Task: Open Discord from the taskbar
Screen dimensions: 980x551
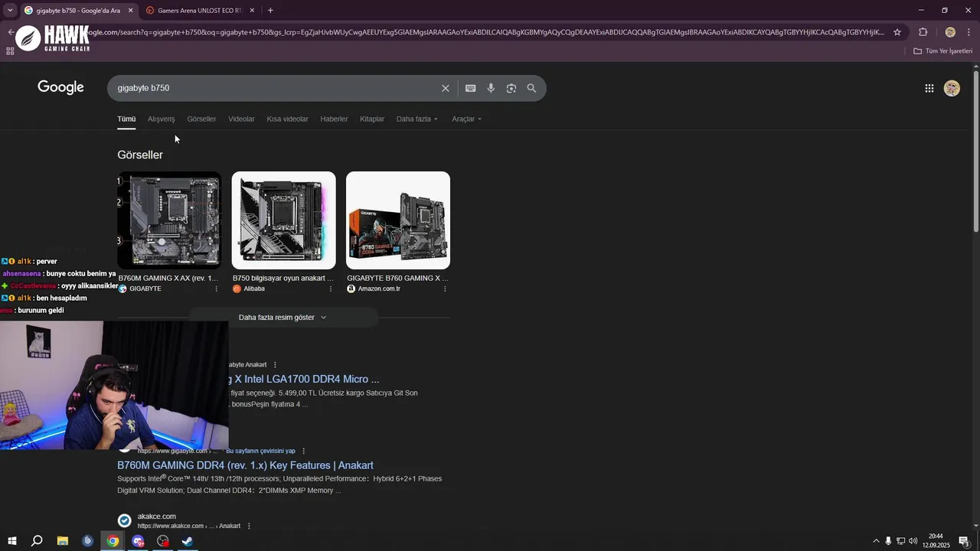Action: coord(138,541)
